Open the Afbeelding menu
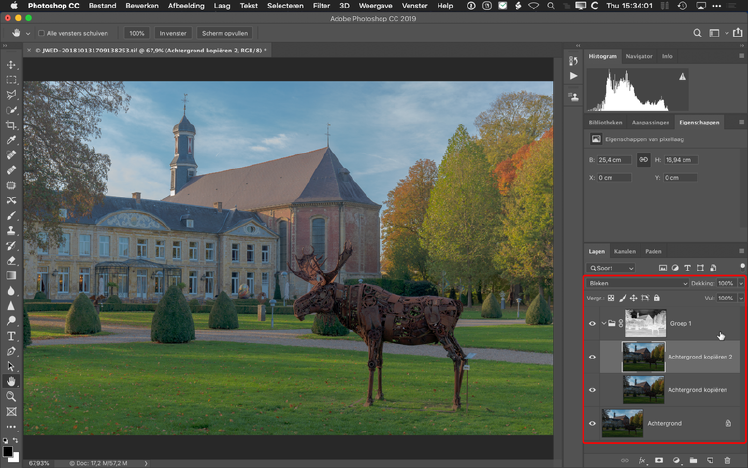The height and width of the screenshot is (468, 748). click(x=186, y=6)
